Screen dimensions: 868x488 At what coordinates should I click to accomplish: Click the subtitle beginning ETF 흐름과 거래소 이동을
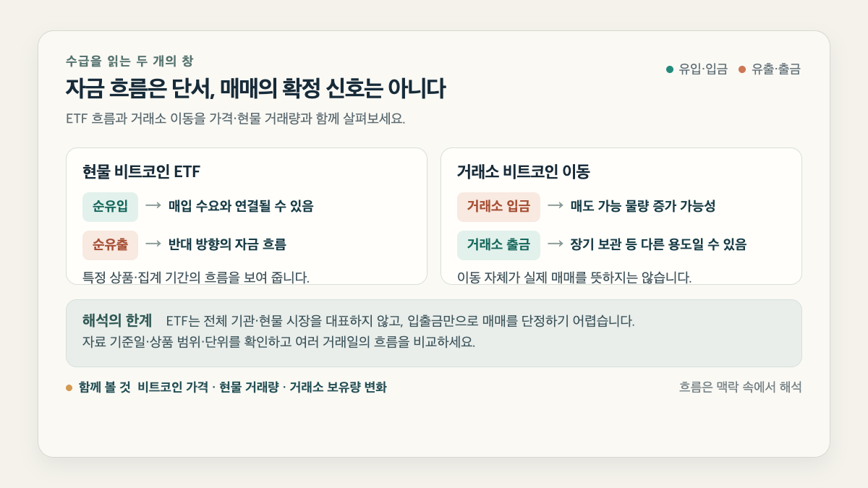tap(235, 119)
